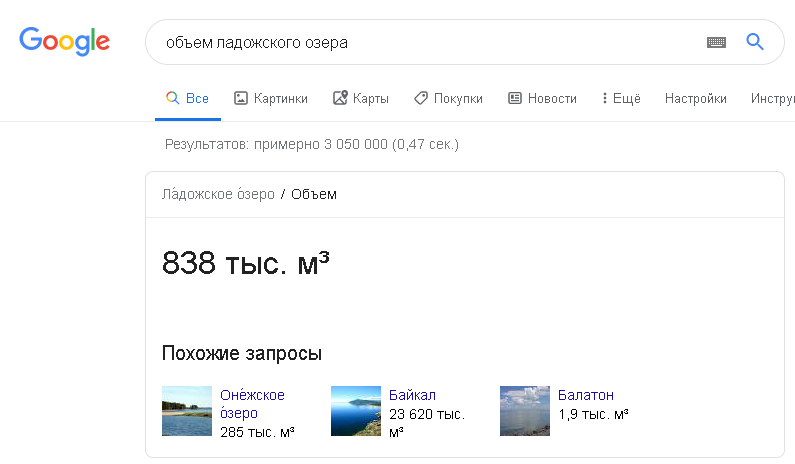Open the Настройки settings menu
Screen dimensions: 795x464
point(695,98)
